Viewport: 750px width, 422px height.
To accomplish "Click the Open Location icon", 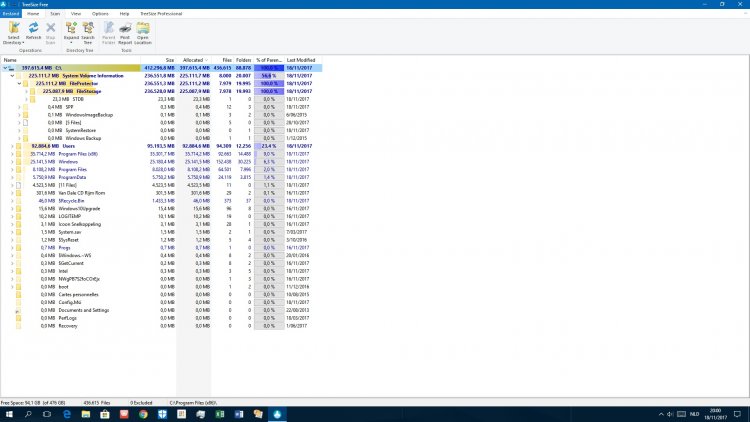I will (143, 31).
